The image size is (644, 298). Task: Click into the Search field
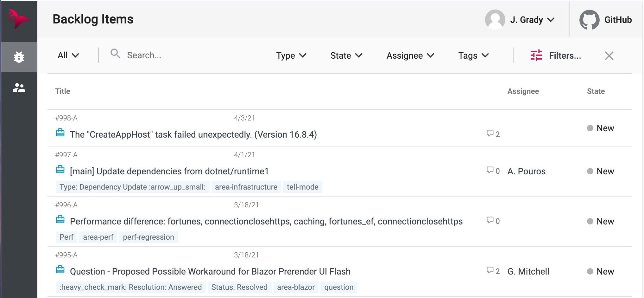click(x=190, y=55)
